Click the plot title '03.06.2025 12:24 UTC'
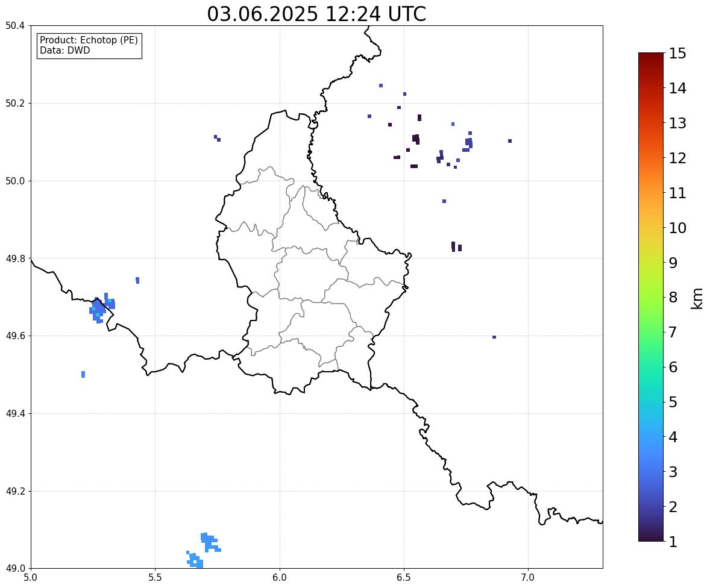This screenshot has width=710, height=588. [316, 14]
